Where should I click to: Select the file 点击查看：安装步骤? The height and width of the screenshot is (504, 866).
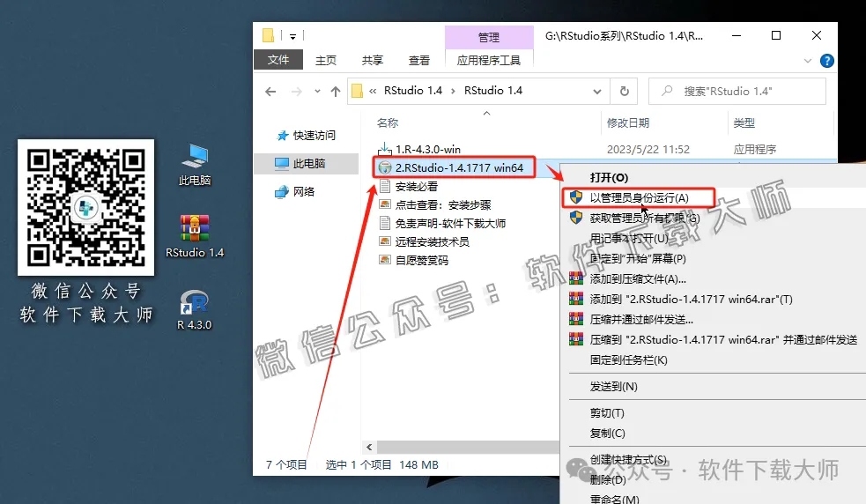pos(443,205)
